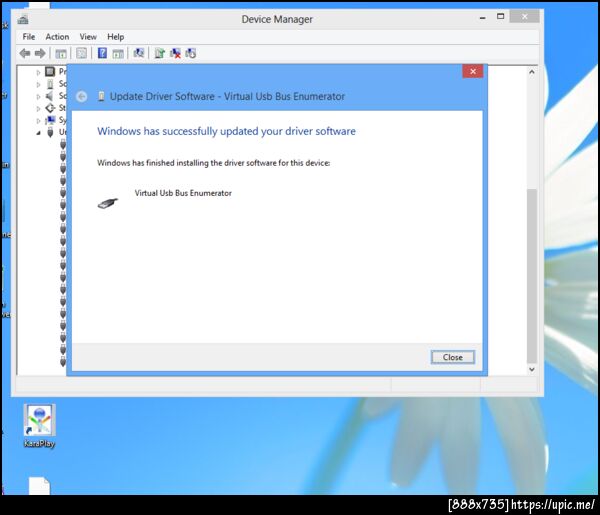Screen dimensions: 600x515
Task: Close the Update Driver Software dialog with red X
Action: coord(473,71)
